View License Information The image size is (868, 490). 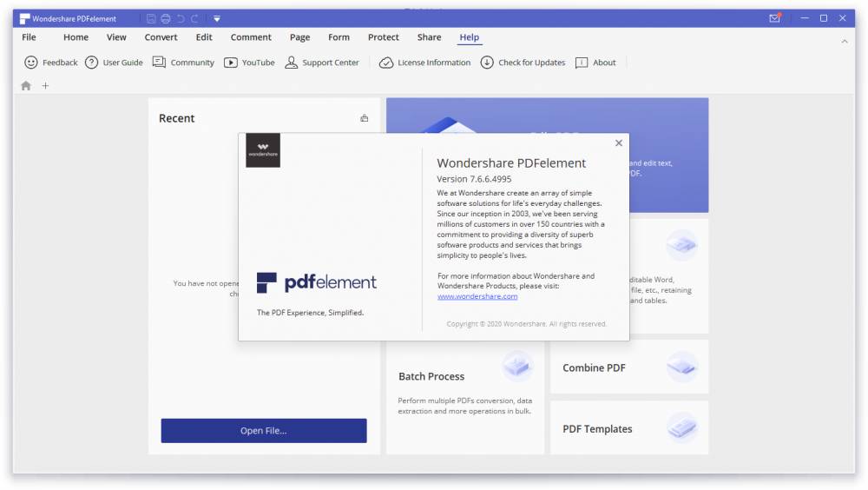[x=424, y=63]
